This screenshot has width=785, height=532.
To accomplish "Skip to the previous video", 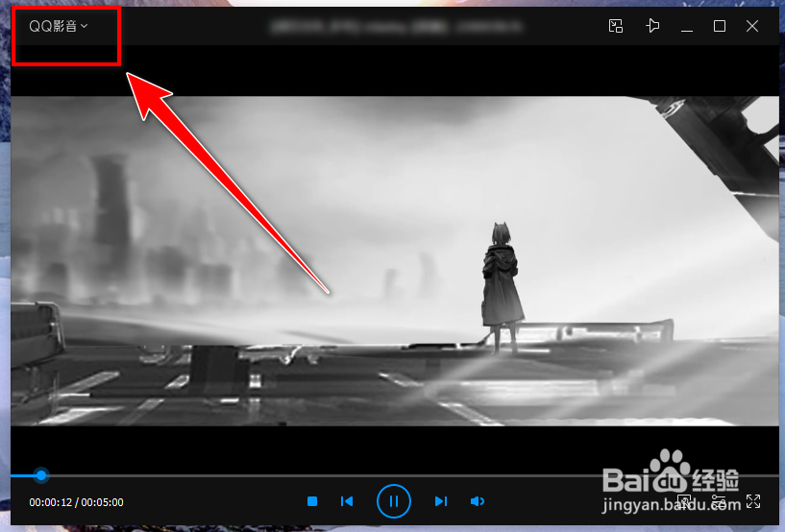I will [x=347, y=501].
